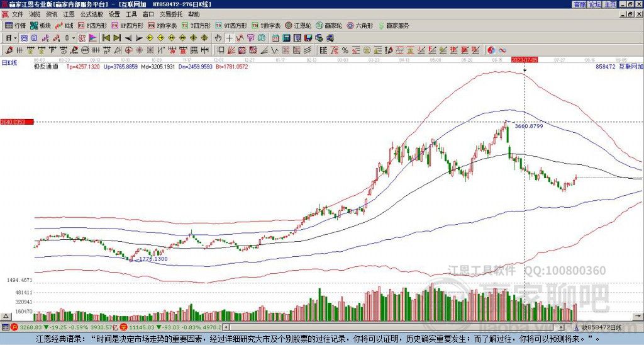The width and height of the screenshot is (644, 345).
Task: Launch the 江恩轮 Gann wheel
Action: click(298, 25)
